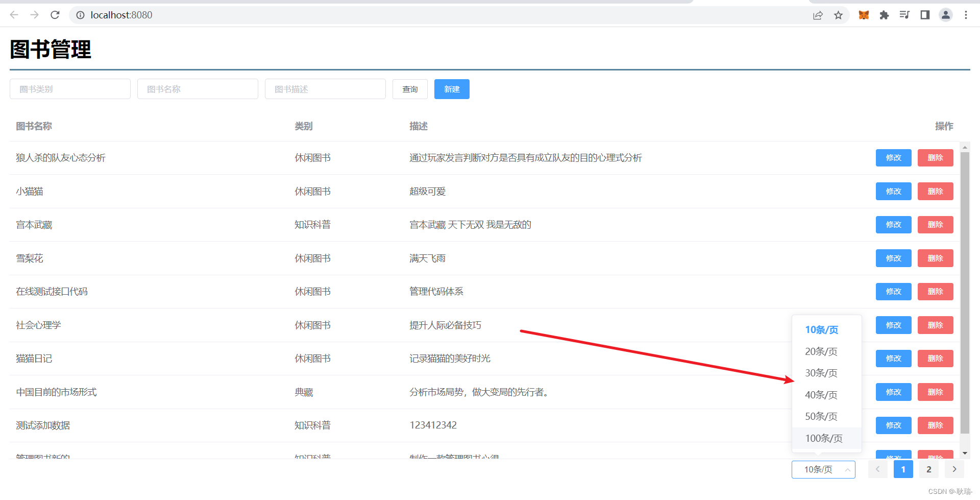This screenshot has width=980, height=500.
Task: Click 删除 for 狼人杀的队友心态分析
Action: [x=936, y=158]
